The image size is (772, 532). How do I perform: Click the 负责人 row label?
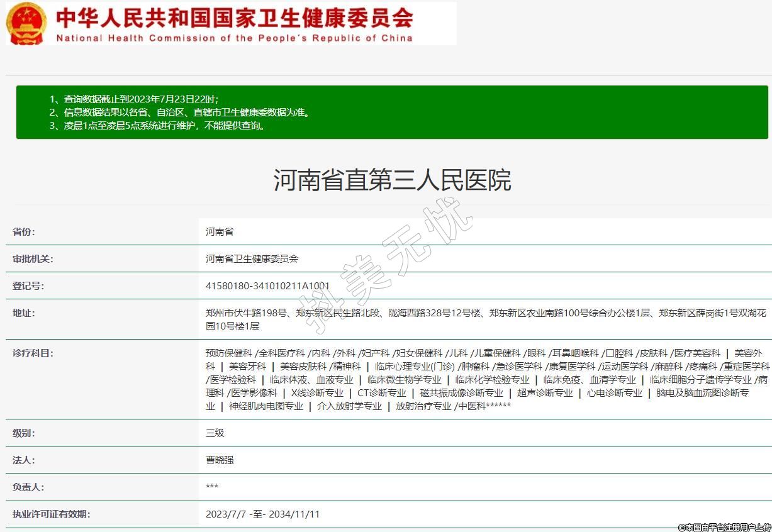coord(28,487)
